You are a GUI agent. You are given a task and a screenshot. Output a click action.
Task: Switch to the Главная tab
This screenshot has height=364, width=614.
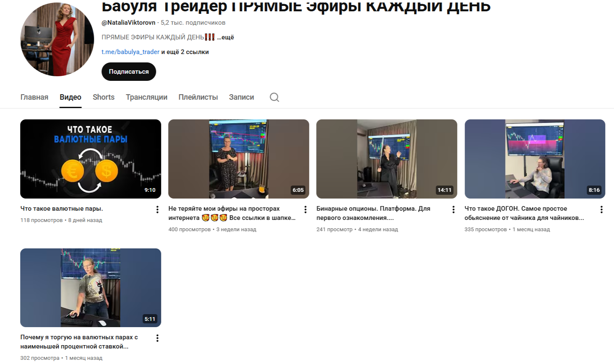[x=34, y=97]
